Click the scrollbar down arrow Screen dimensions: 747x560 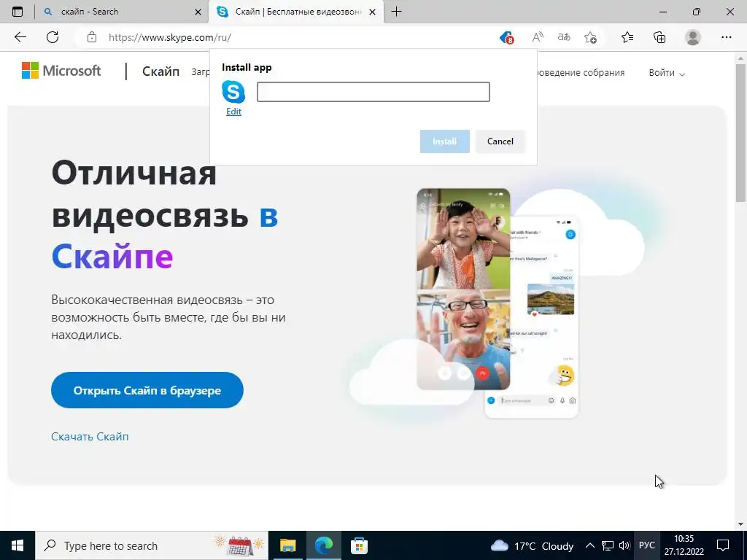coord(741,524)
